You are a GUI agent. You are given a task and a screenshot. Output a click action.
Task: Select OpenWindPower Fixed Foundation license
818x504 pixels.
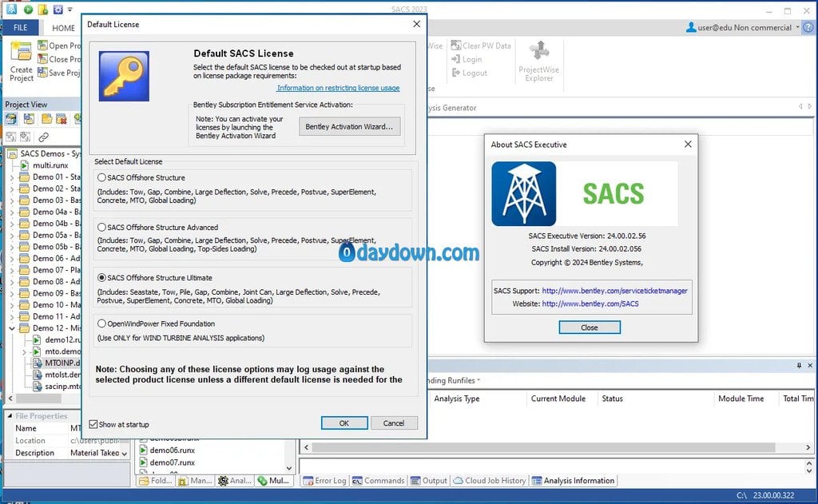[101, 323]
